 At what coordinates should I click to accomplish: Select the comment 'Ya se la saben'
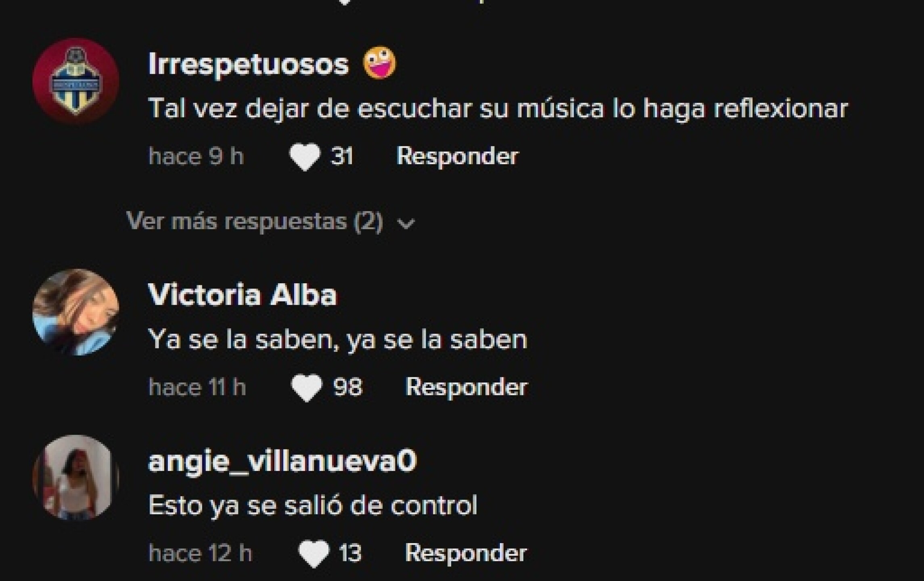click(x=338, y=340)
